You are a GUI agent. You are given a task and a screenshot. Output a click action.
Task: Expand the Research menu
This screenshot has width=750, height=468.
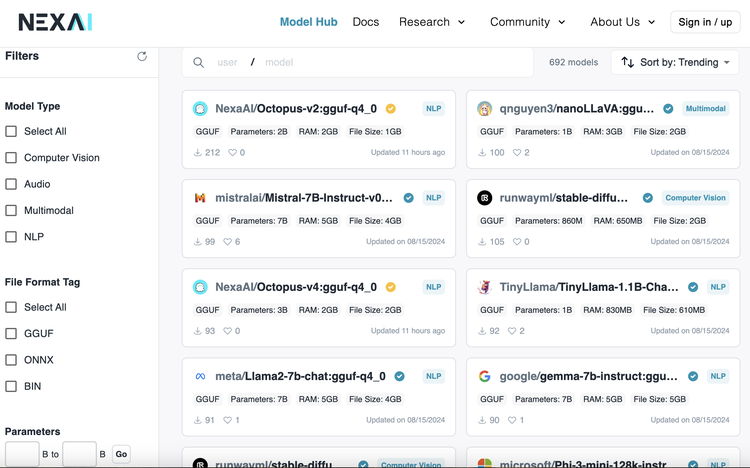point(431,22)
